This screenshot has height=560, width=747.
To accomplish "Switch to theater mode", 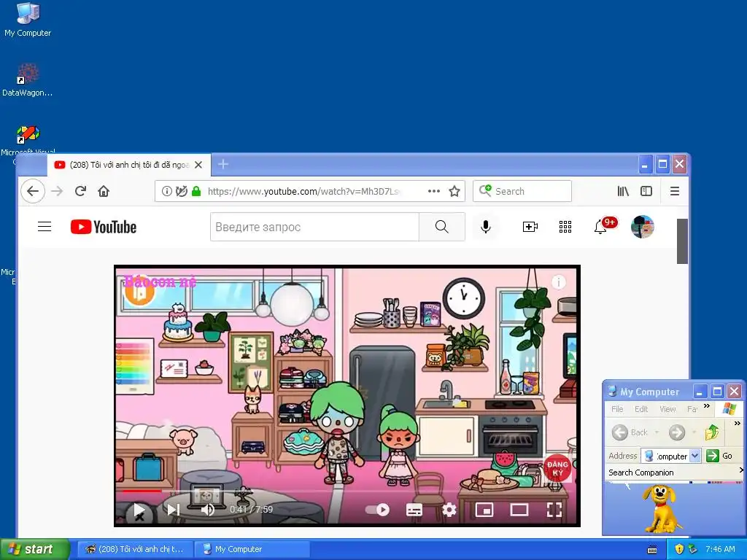I will (519, 510).
